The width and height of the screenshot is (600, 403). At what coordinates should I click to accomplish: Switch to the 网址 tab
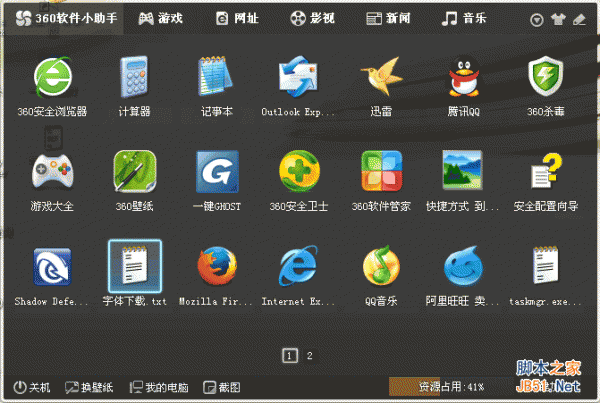237,18
